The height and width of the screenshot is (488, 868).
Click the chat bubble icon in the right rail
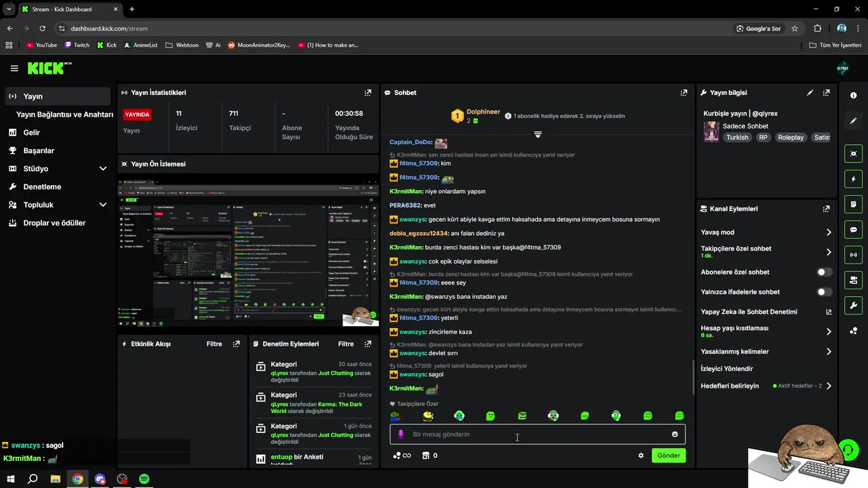[853, 230]
